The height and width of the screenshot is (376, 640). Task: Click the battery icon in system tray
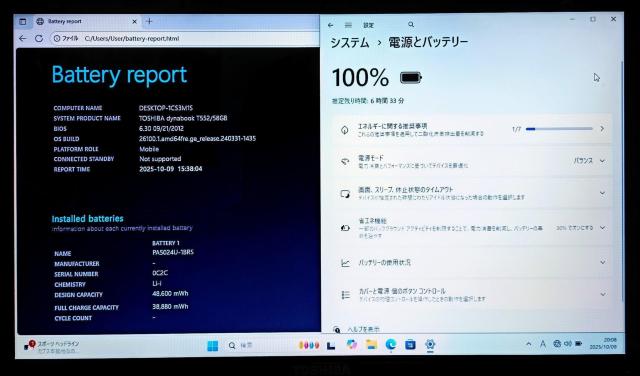click(x=578, y=344)
